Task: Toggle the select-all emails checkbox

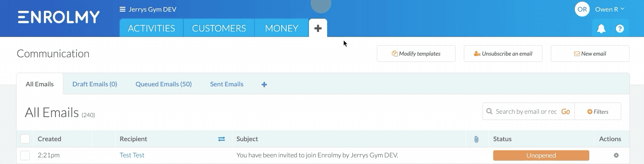Action: [25, 139]
